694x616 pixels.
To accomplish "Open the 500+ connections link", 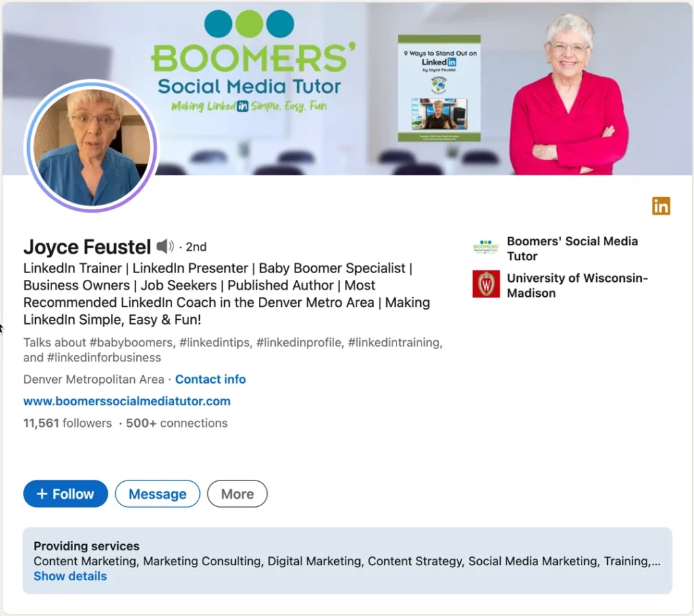I will 177,423.
